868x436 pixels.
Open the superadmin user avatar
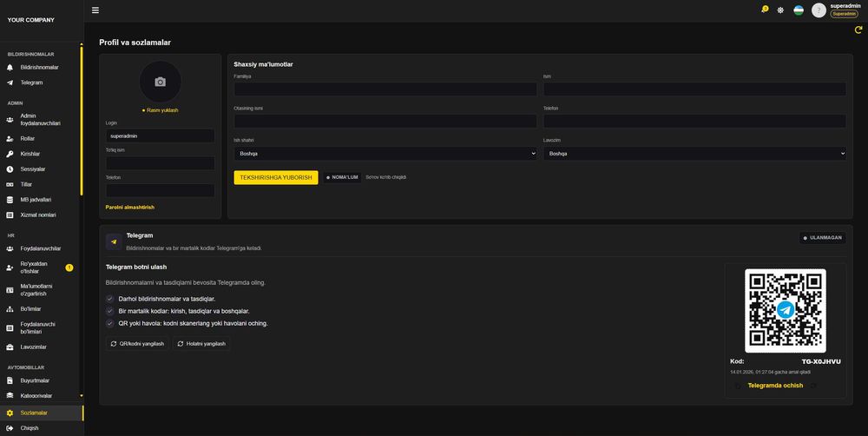[819, 10]
